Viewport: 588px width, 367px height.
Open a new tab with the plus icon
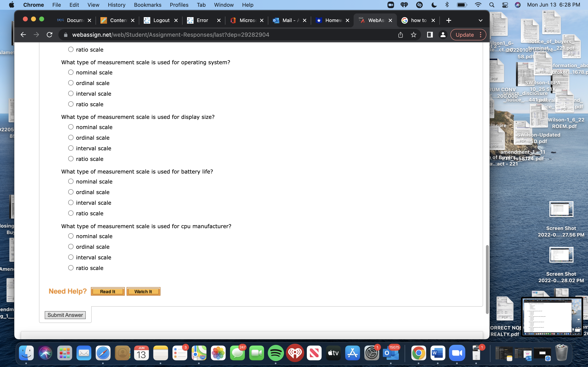click(x=448, y=20)
